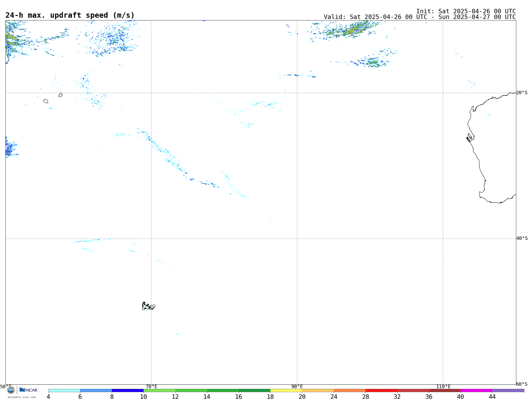
Task: Click the light blue 6-8 colorbar segment
Action: [x=96, y=390]
